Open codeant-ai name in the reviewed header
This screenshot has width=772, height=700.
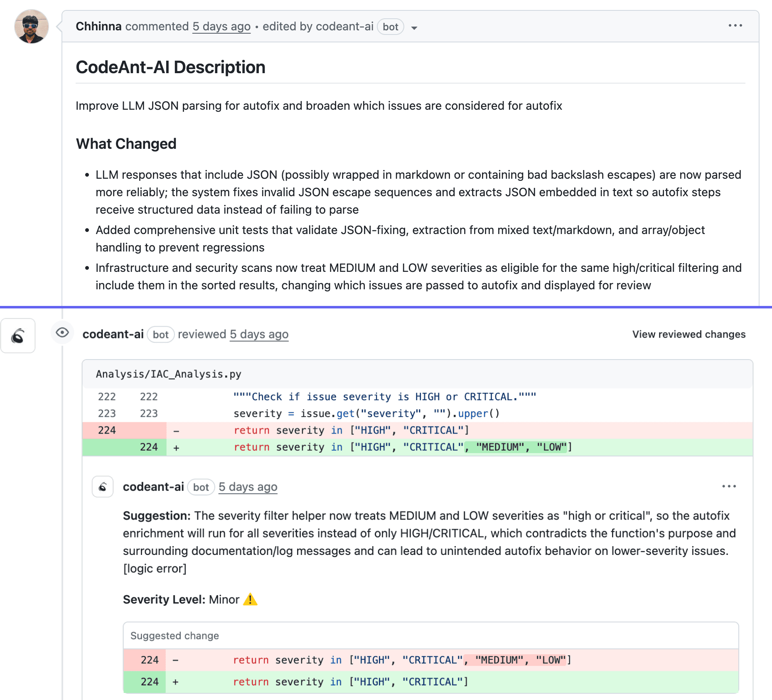(x=113, y=334)
